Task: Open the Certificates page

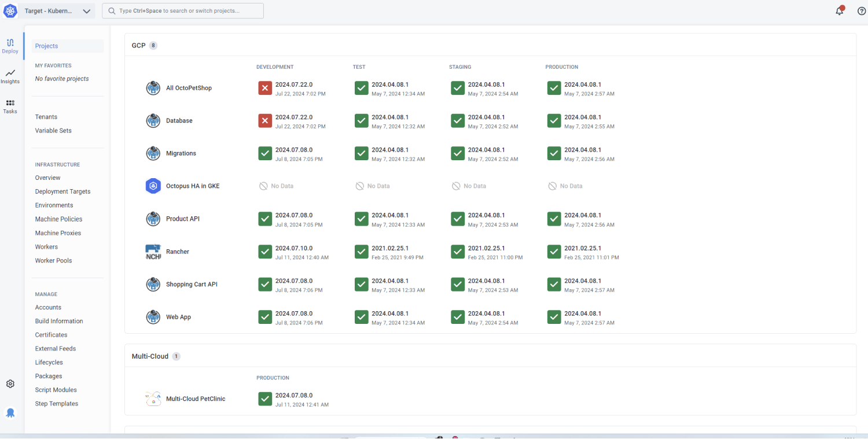Action: [x=51, y=334]
